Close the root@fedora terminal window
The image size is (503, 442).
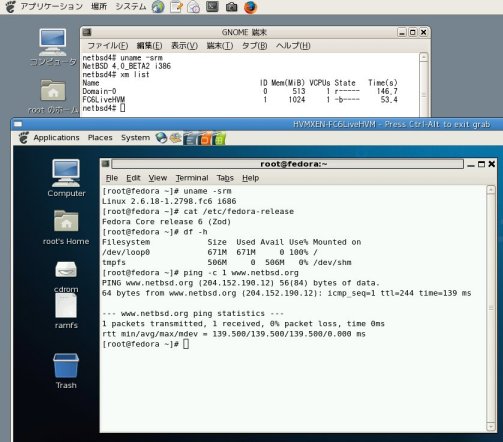tap(492, 164)
